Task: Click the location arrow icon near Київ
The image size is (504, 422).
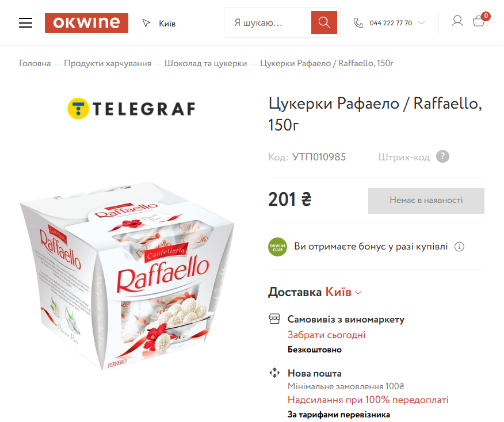Action: (x=146, y=23)
